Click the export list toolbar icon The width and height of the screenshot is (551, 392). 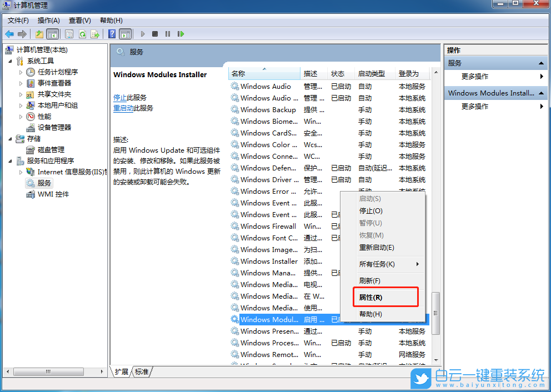tap(96, 34)
